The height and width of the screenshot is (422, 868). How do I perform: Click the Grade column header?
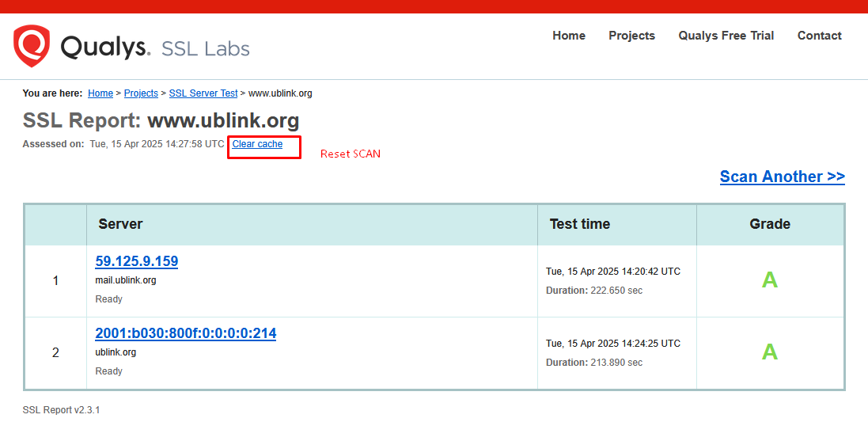coord(769,224)
